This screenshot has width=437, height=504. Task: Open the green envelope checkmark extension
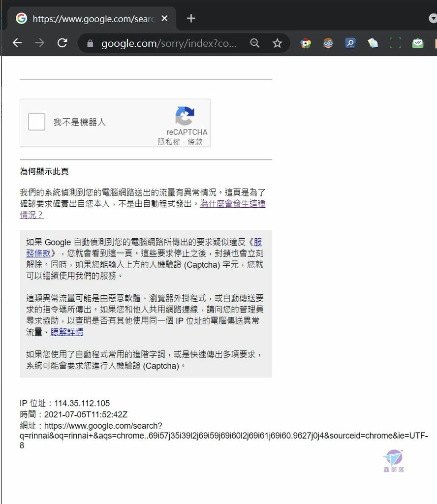tap(418, 43)
